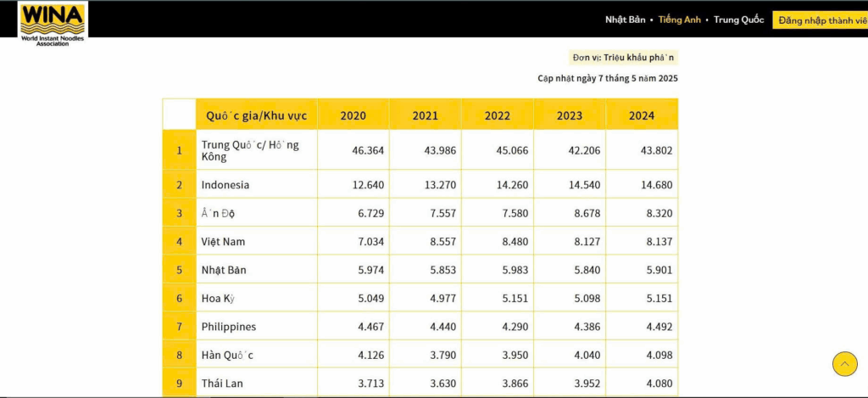Click the Trung Quốc/Hồng Kông row name
The image size is (868, 398).
click(250, 150)
